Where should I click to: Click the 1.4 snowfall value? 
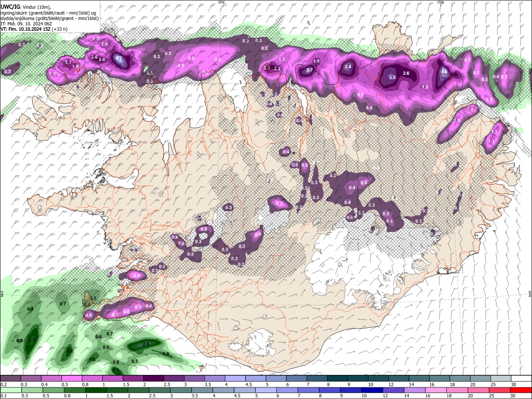pyautogui.click(x=104, y=44)
